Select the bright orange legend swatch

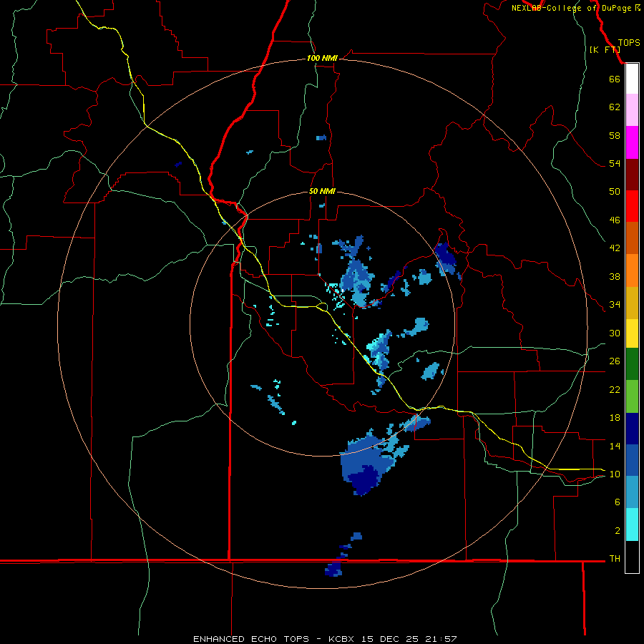point(632,270)
